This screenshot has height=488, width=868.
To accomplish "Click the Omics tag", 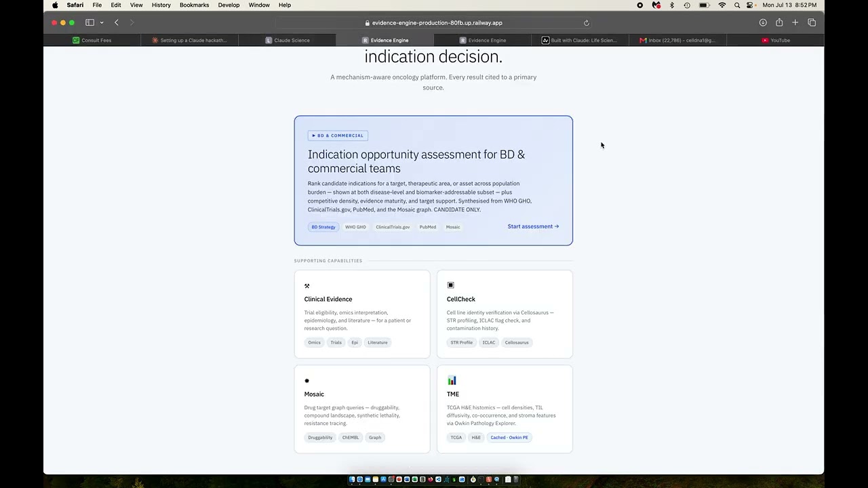I will click(x=314, y=342).
